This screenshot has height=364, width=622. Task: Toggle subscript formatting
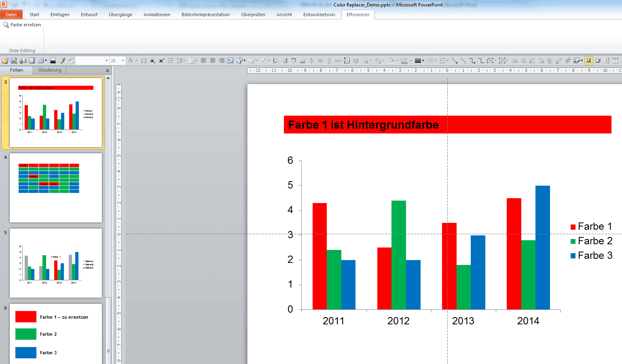click(x=152, y=60)
